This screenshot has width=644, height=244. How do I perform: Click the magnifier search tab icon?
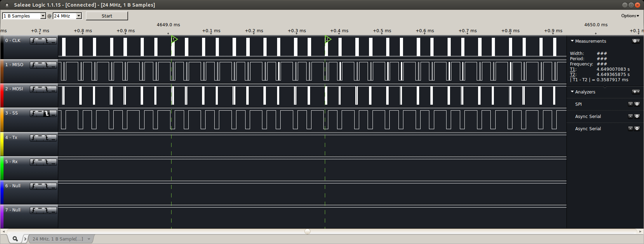click(15, 239)
